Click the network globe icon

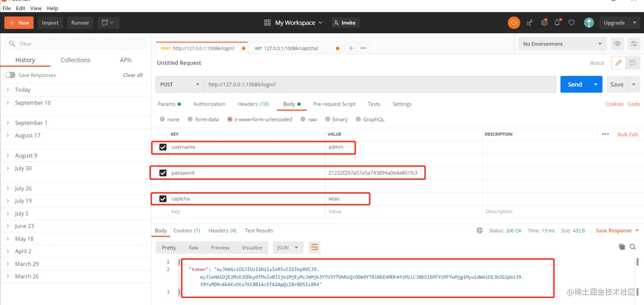(480, 230)
